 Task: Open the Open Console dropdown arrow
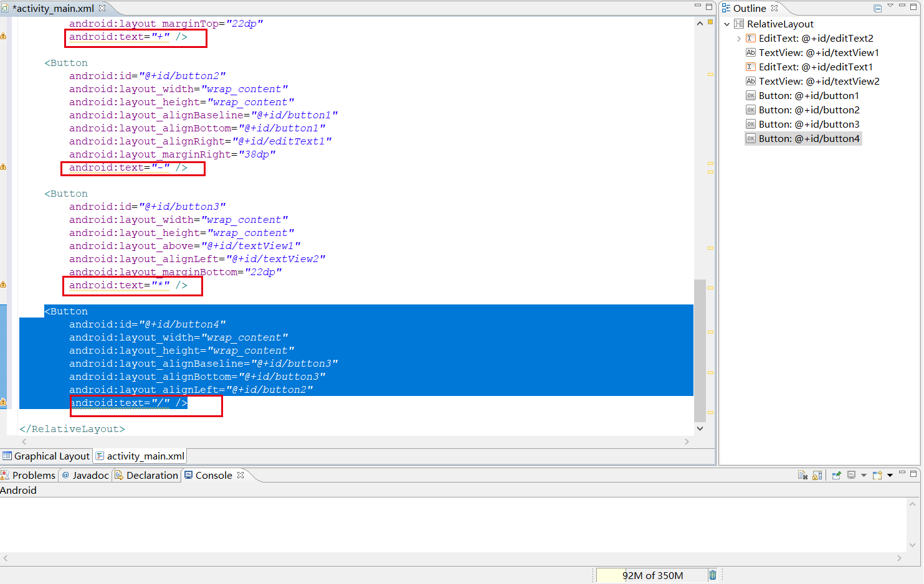tap(890, 475)
